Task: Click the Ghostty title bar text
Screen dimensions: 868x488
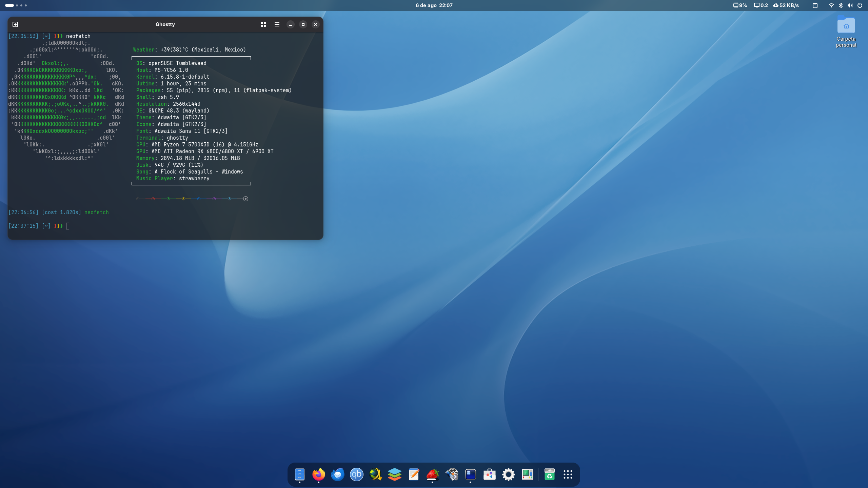Action: point(165,24)
